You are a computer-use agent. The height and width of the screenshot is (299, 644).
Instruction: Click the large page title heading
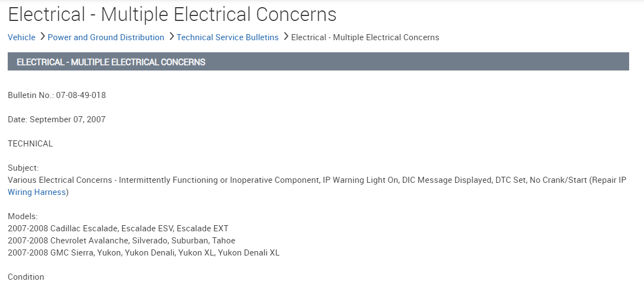172,14
